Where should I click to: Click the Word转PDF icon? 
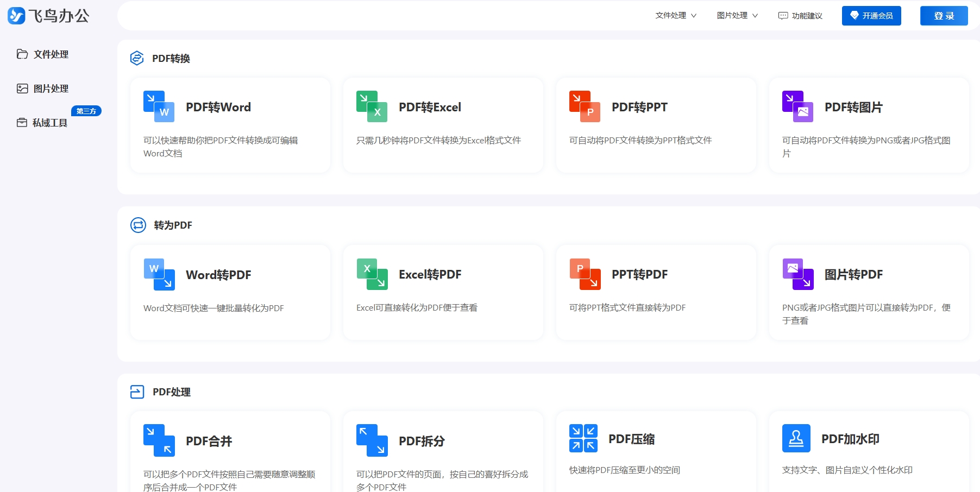pyautogui.click(x=159, y=274)
